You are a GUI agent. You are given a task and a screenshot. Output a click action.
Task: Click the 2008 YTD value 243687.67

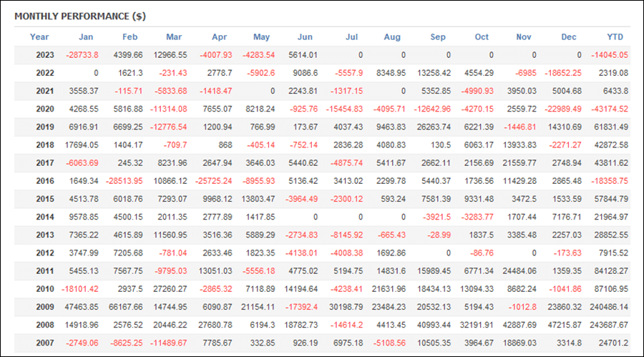click(609, 325)
